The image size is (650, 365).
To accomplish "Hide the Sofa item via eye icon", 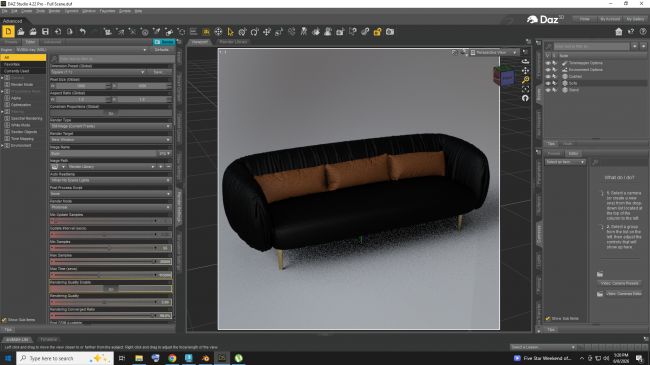I will [548, 83].
